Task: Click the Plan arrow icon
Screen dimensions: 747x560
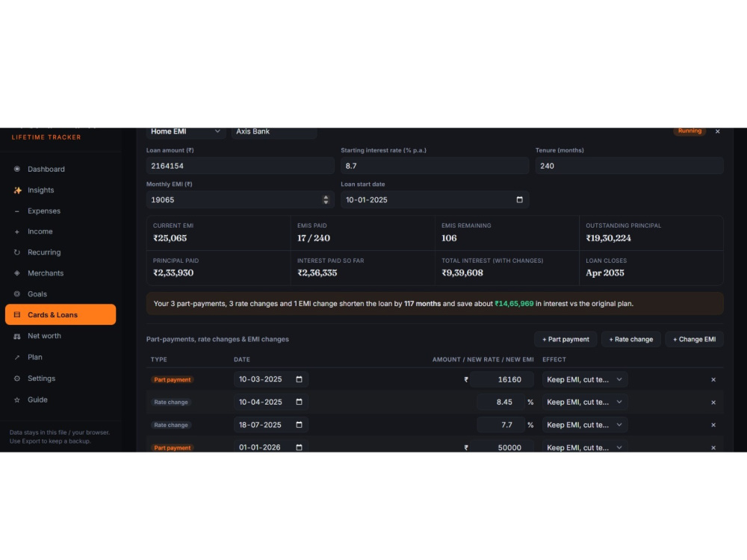Action: tap(17, 357)
